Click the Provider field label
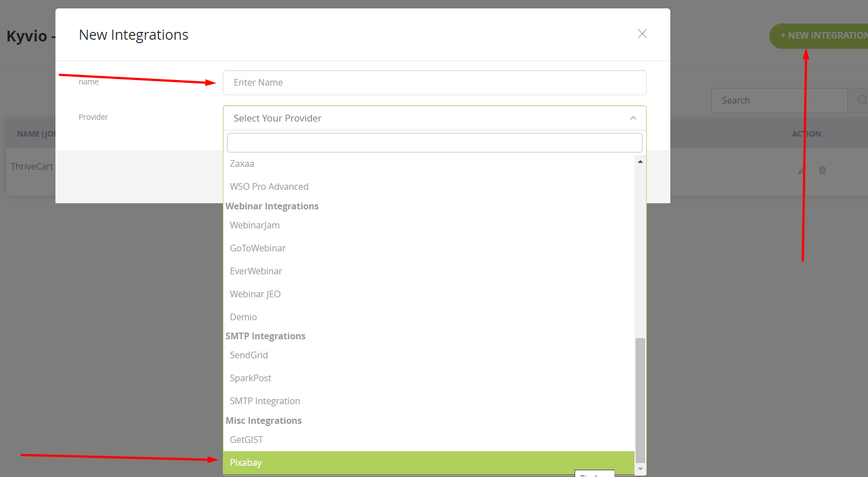This screenshot has height=477, width=868. point(93,117)
